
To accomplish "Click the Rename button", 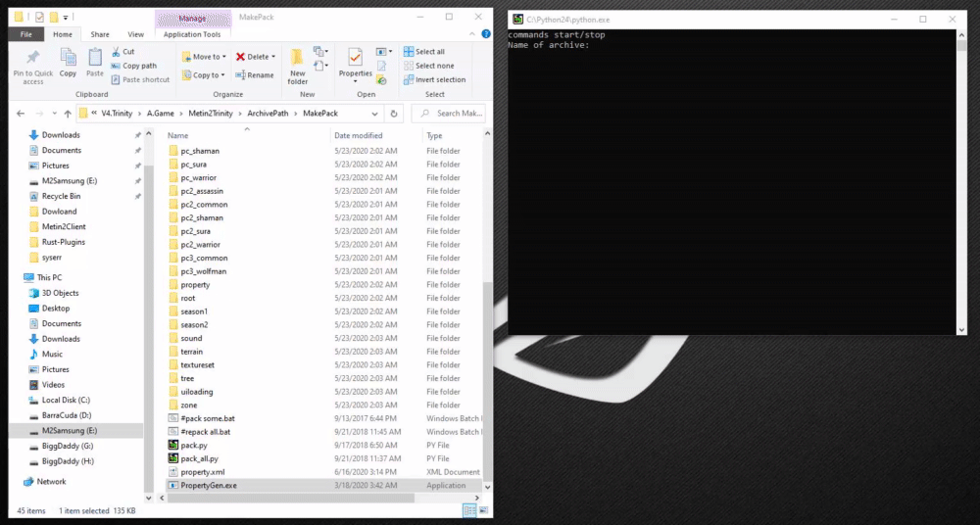I will click(255, 75).
